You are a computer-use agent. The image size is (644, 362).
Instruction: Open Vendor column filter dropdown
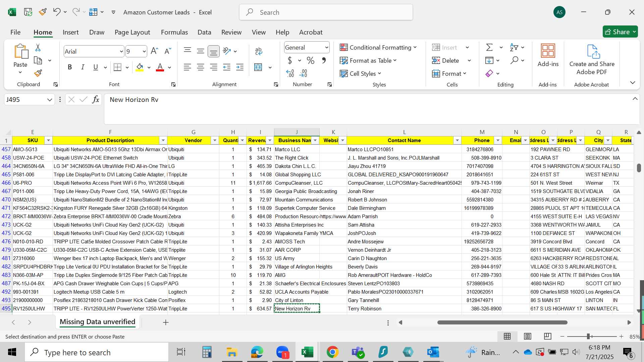pyautogui.click(x=215, y=140)
